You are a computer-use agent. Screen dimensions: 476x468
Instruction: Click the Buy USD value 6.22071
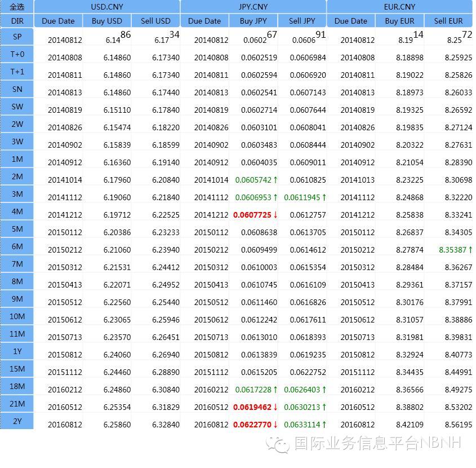117,285
